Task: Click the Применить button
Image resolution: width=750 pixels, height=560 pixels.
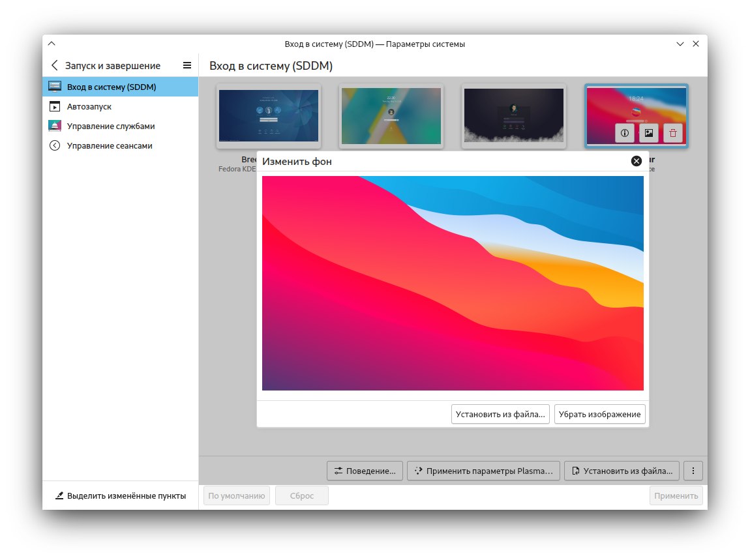Action: coord(676,496)
